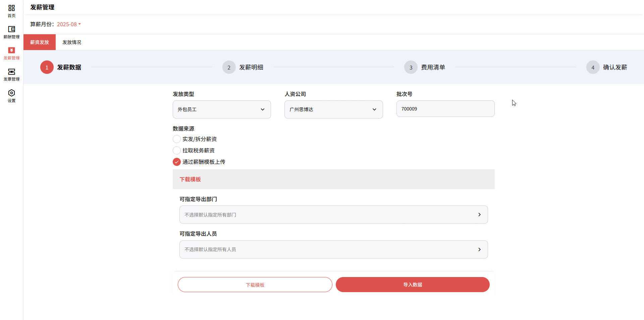Click step 2 发薪明细 circle
This screenshot has width=644, height=320.
coord(229,67)
